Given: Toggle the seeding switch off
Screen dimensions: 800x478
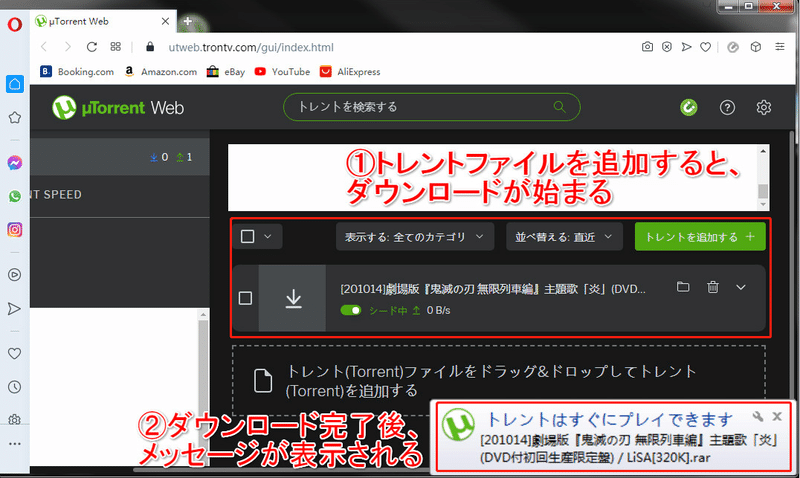Looking at the screenshot, I should pyautogui.click(x=351, y=310).
